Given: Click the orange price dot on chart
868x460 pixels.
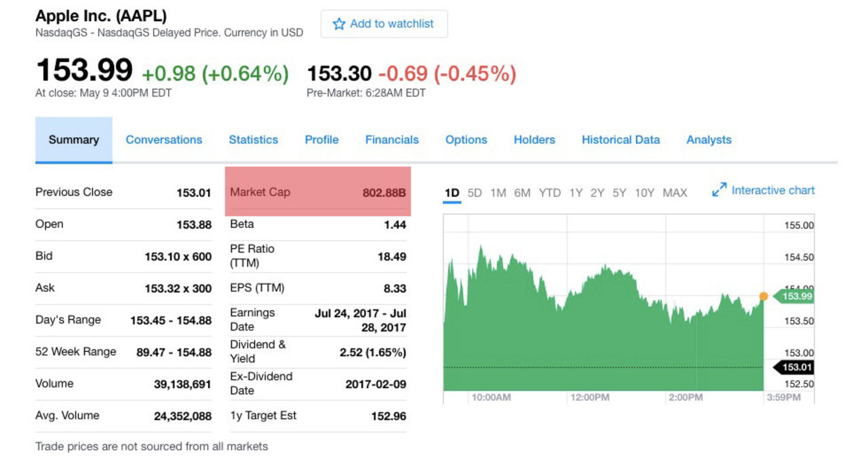Looking at the screenshot, I should pos(764,296).
